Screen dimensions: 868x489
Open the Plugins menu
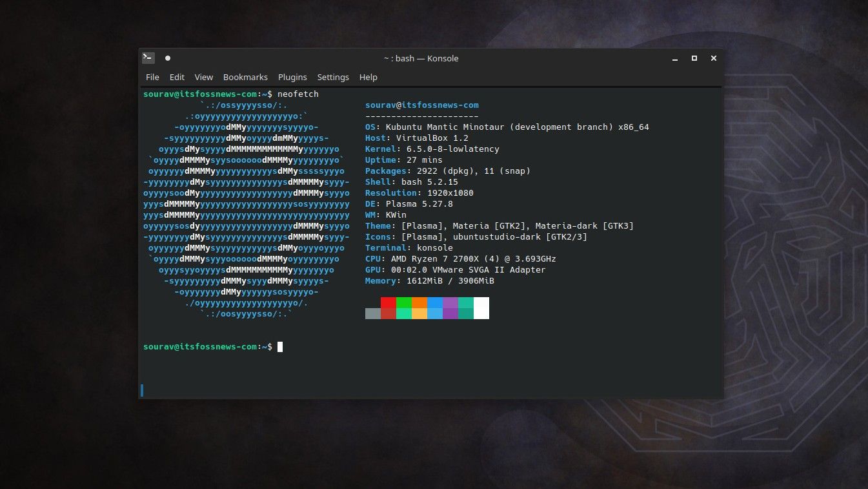[292, 77]
